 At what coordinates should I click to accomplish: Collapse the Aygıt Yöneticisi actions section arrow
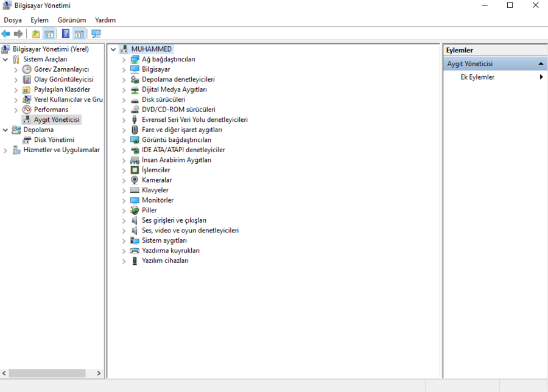pyautogui.click(x=541, y=64)
